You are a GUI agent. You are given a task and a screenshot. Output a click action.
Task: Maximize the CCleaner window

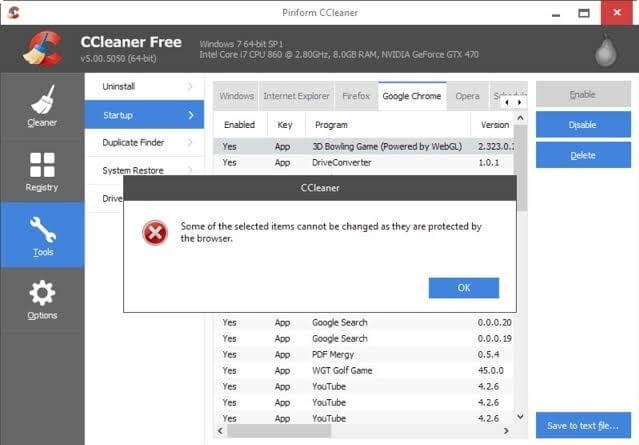(584, 13)
